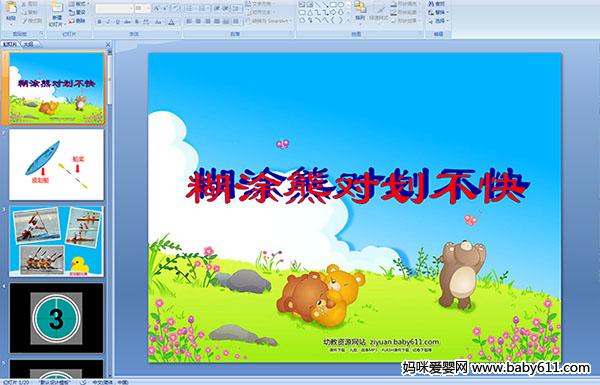Click the Replace (替换) button

438,12
